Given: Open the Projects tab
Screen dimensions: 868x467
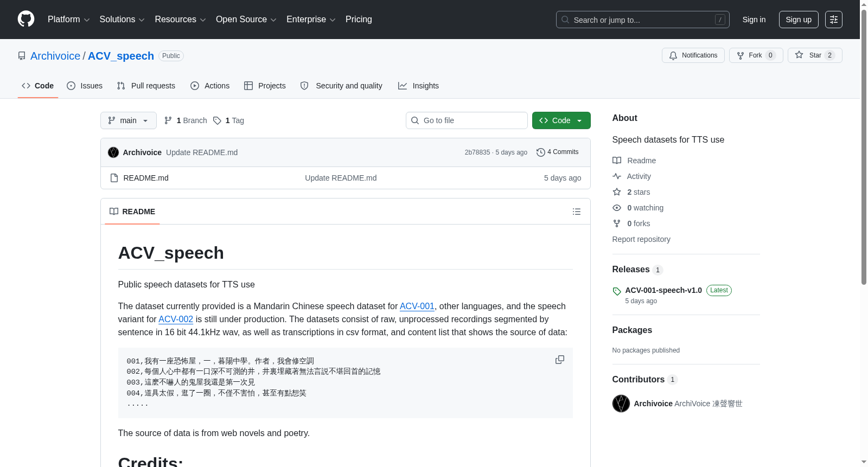Looking at the screenshot, I should [265, 86].
